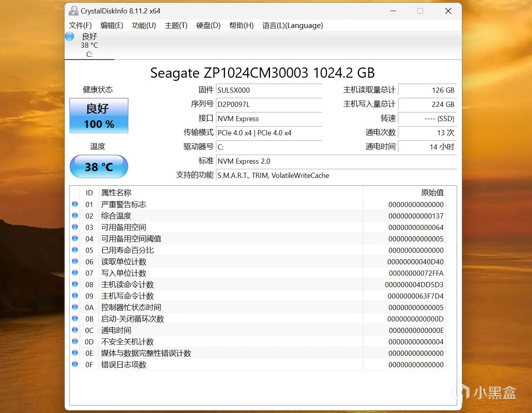Open the 语言(L)(Language) menu
Screen dimensions: 532x413
click(x=293, y=26)
